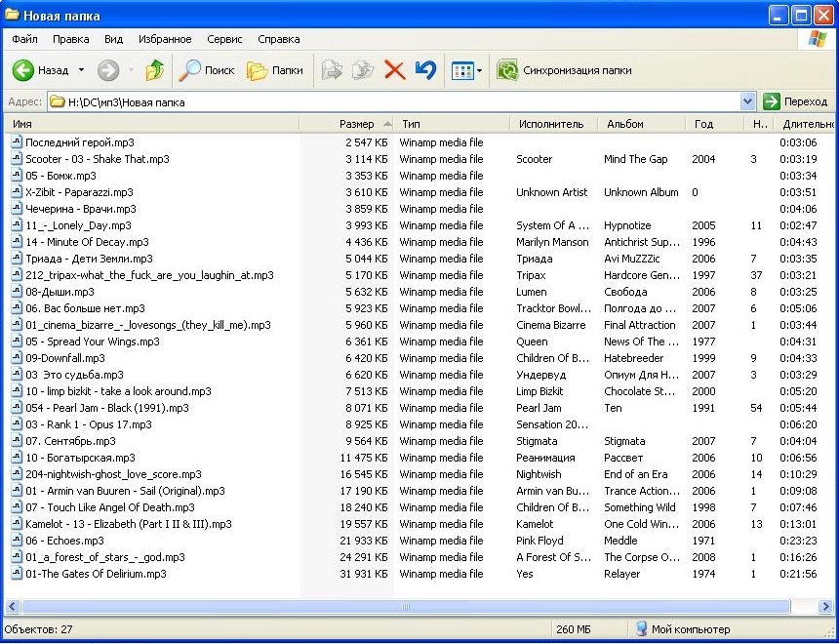Sort by the Исполнитель column header

point(554,124)
